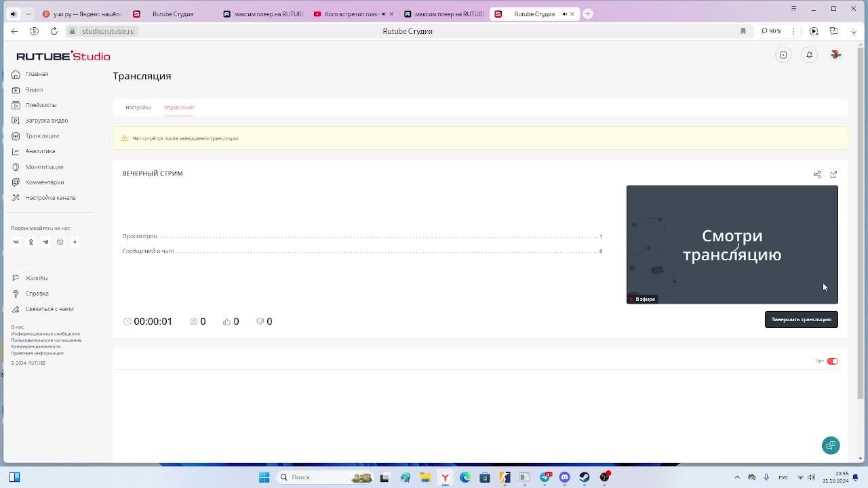
Task: Open Steam from the taskbar
Action: pos(584,477)
